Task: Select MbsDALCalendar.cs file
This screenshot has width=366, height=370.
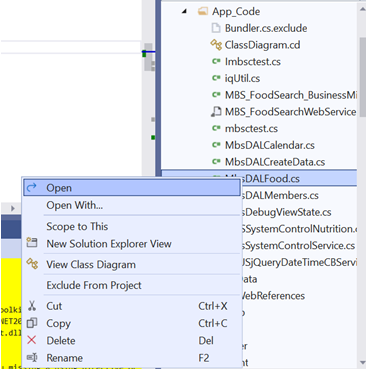Action: (270, 145)
